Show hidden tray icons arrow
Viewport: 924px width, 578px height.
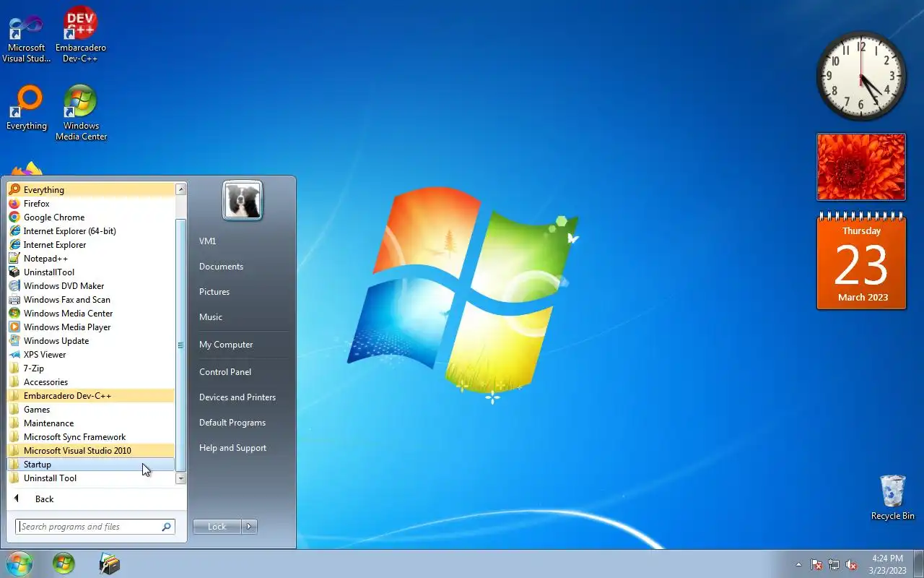point(798,564)
